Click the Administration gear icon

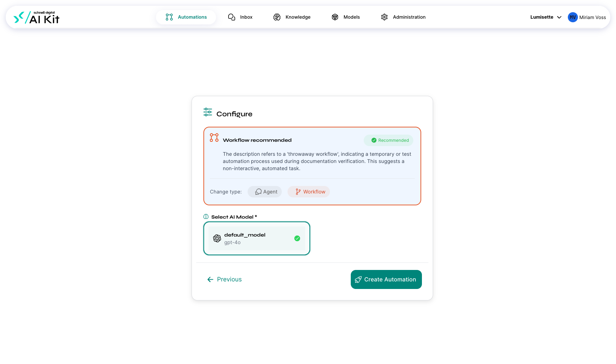pos(384,17)
